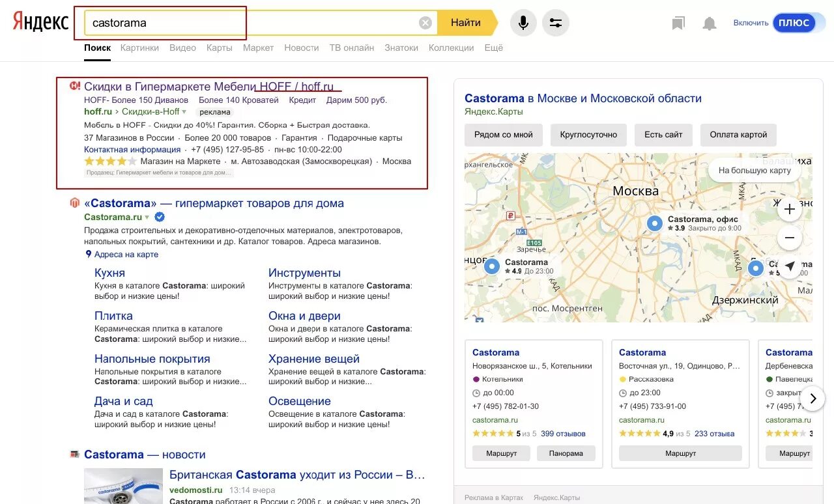The image size is (834, 504).
Task: Open the Освещение sitelink
Action: click(300, 401)
